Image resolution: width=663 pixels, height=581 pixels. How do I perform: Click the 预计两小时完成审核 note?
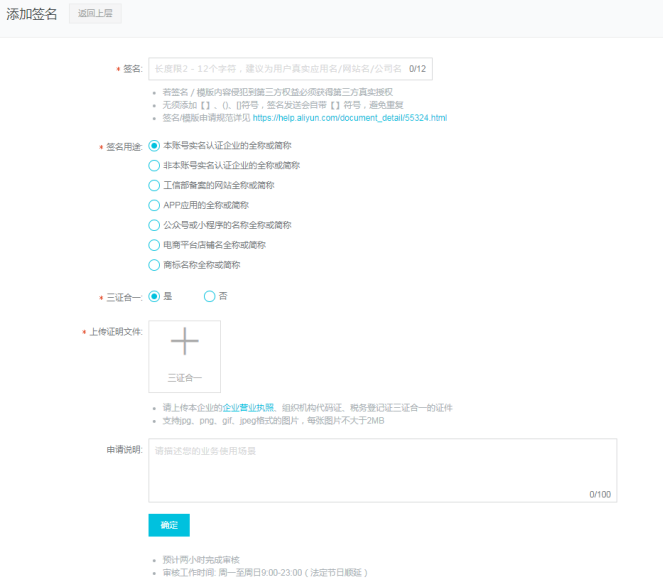click(x=201, y=560)
